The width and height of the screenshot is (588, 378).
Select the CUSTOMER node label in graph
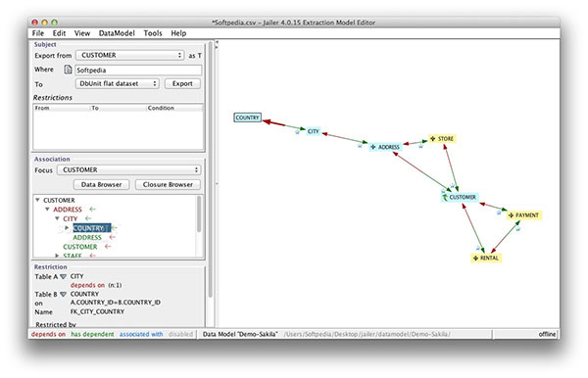pos(463,197)
